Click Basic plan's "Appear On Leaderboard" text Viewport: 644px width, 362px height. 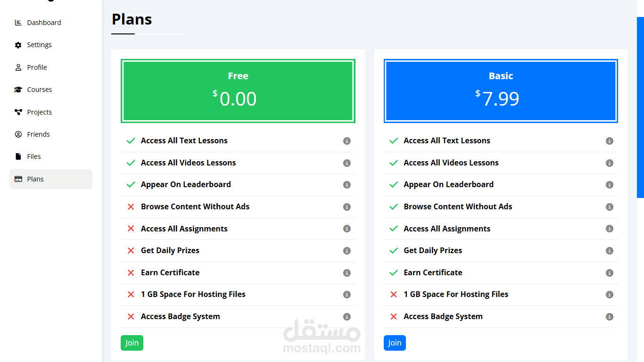tap(449, 184)
